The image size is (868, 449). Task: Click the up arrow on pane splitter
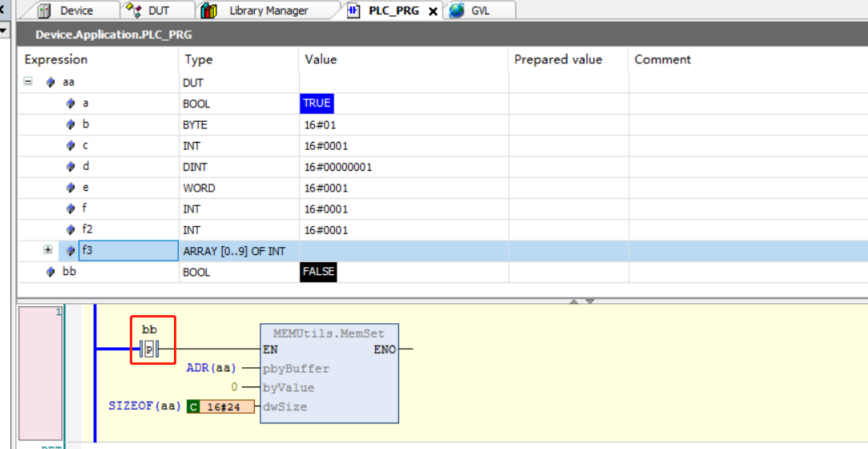[x=574, y=301]
